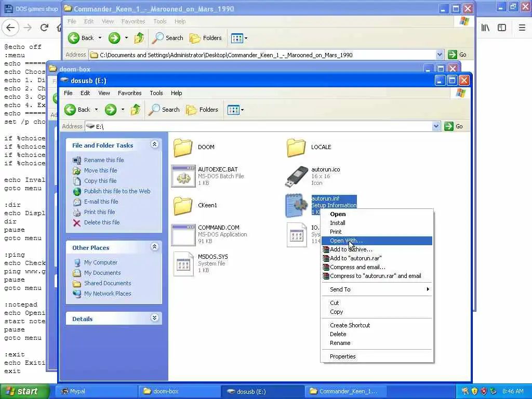Screen dimensions: 532x399
Task: Choose Add to "autorun.rar" entry
Action: coord(377,258)
